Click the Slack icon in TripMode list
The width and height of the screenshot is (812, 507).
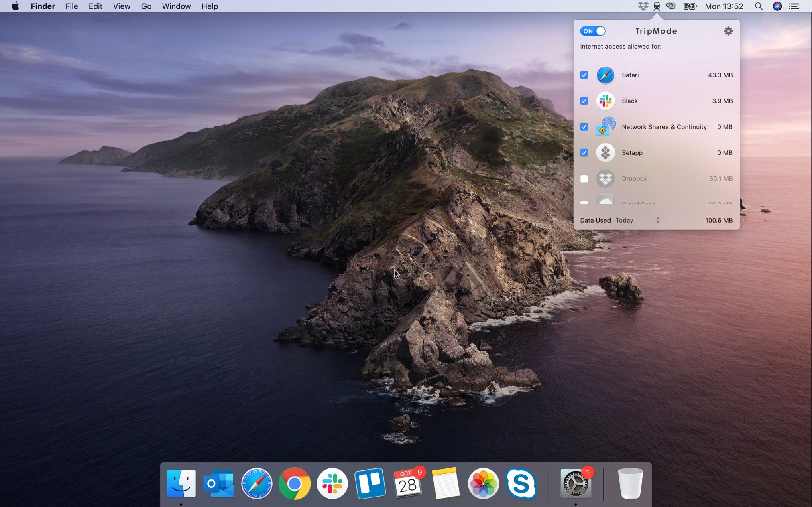point(605,101)
